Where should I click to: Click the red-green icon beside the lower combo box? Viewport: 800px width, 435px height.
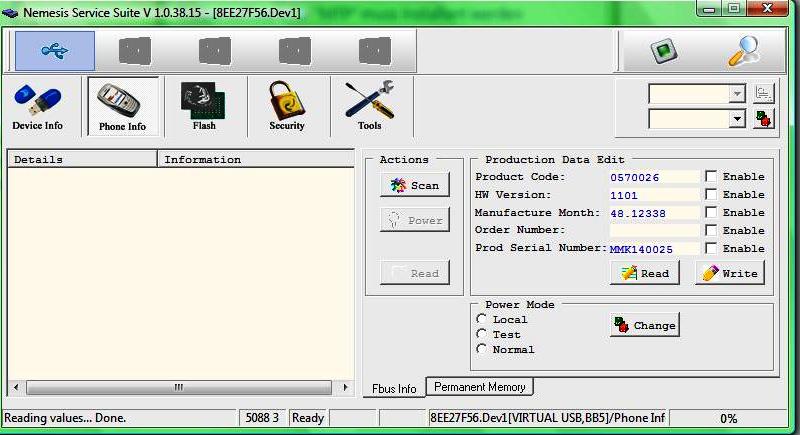764,119
